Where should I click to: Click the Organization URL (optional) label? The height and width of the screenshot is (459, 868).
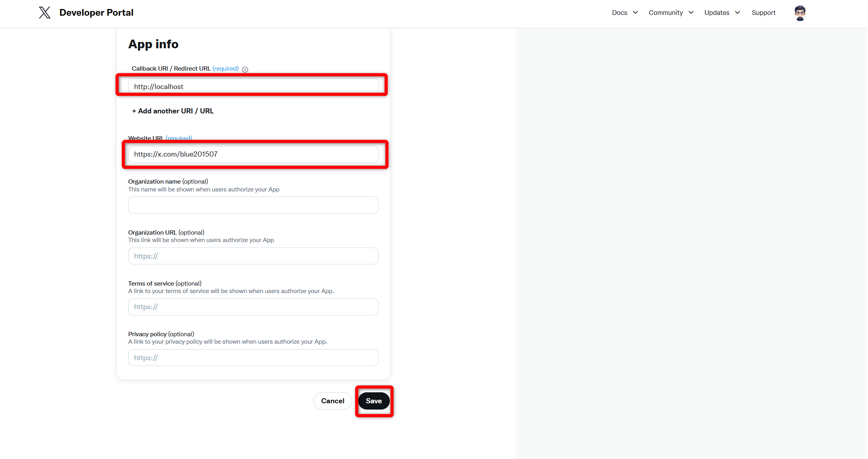coord(166,233)
